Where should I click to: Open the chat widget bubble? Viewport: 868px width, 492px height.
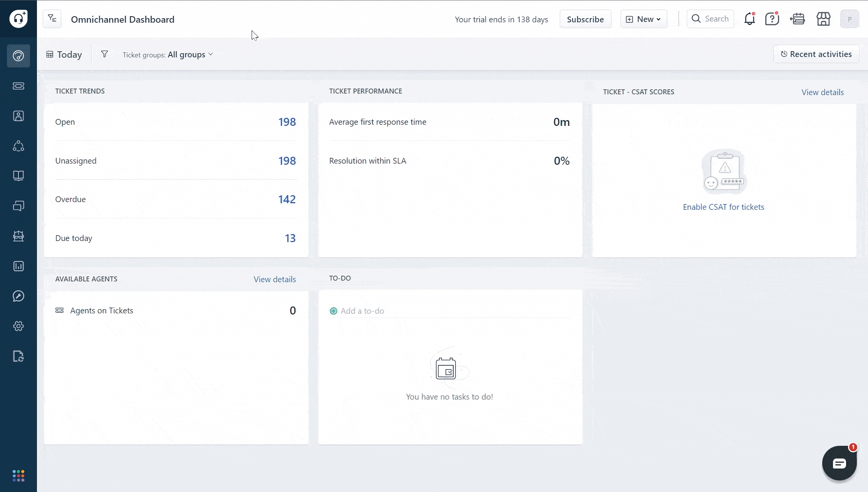click(839, 463)
